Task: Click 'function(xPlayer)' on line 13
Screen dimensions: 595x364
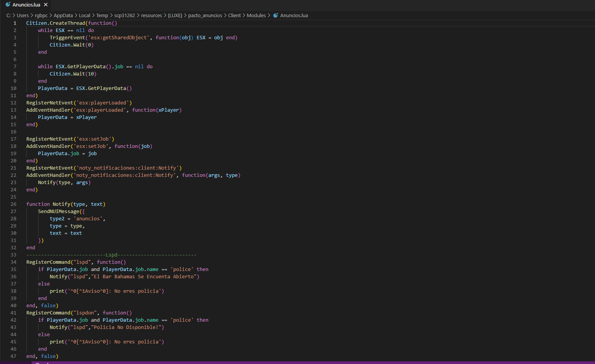Action: click(157, 110)
